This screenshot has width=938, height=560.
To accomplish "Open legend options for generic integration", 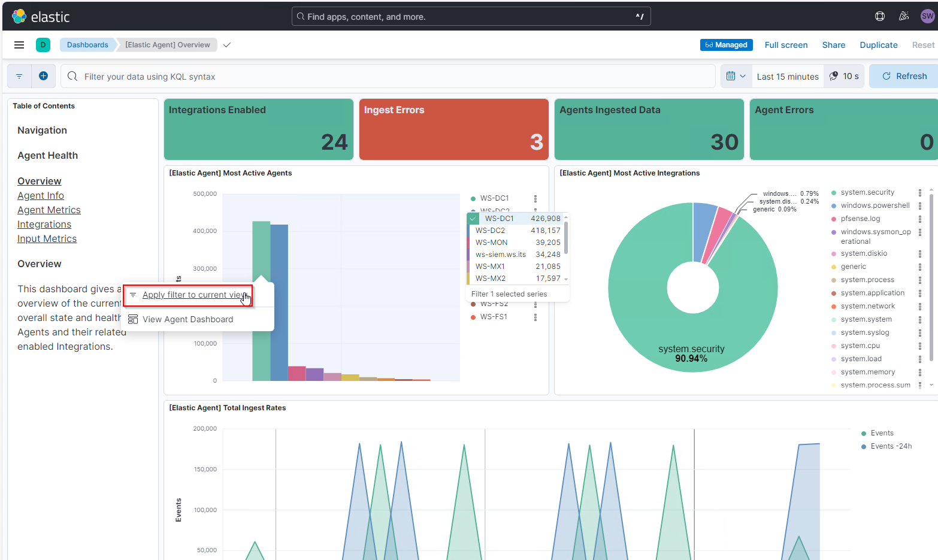I will (x=920, y=267).
